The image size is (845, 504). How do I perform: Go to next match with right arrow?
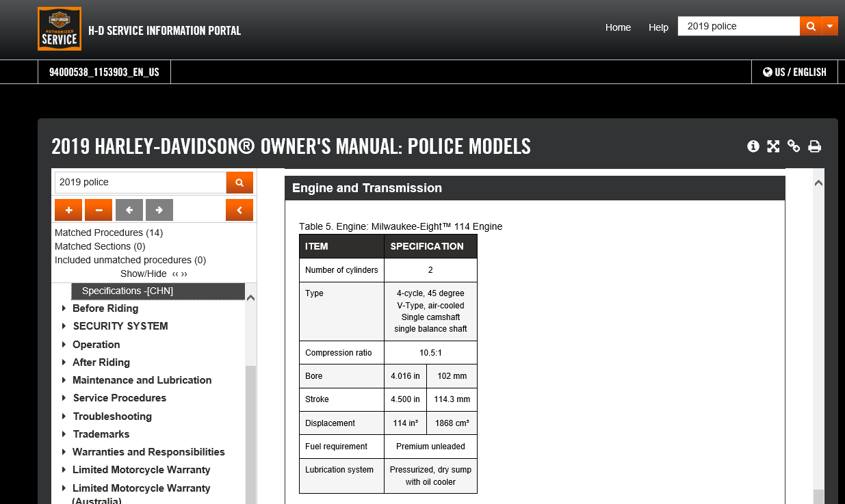pyautogui.click(x=159, y=210)
